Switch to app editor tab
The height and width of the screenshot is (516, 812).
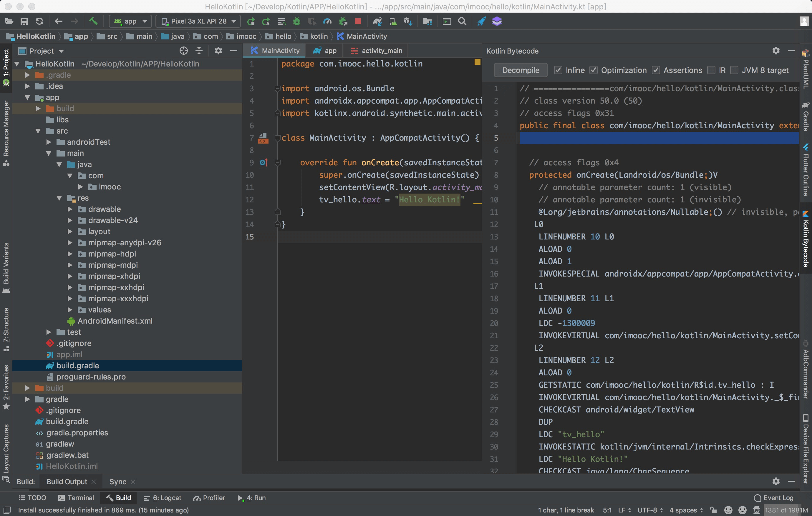(325, 51)
